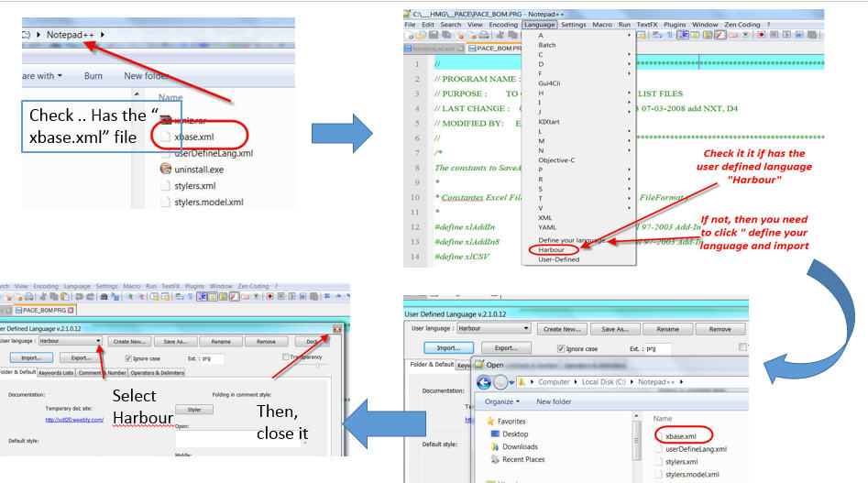Expand the 'H' languages submenu
This screenshot has width=868, height=483.
point(585,93)
